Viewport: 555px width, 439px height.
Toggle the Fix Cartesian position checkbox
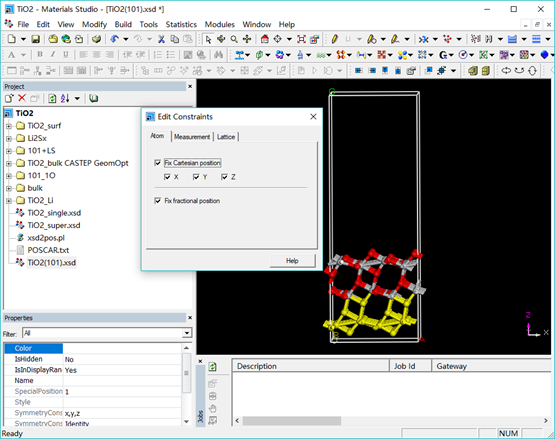(158, 163)
